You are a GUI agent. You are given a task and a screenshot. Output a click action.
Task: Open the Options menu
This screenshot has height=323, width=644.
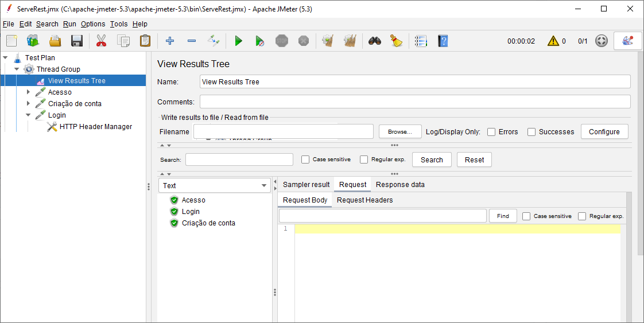(x=93, y=24)
